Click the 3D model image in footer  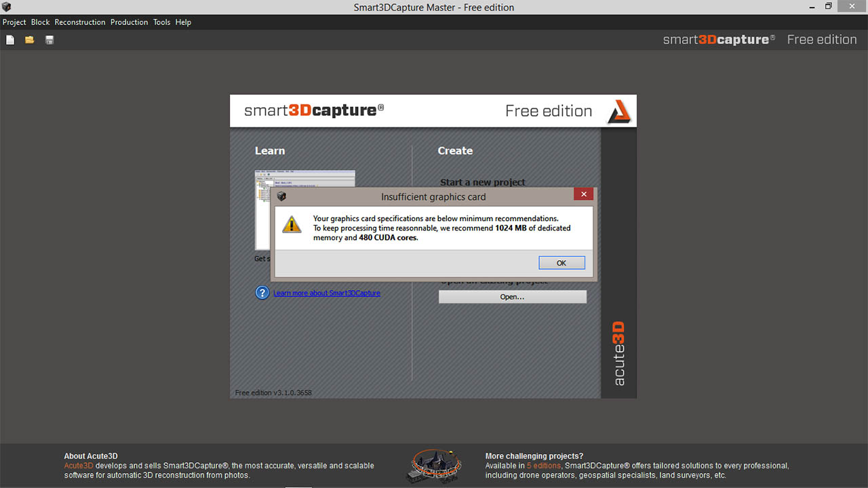[x=435, y=465]
